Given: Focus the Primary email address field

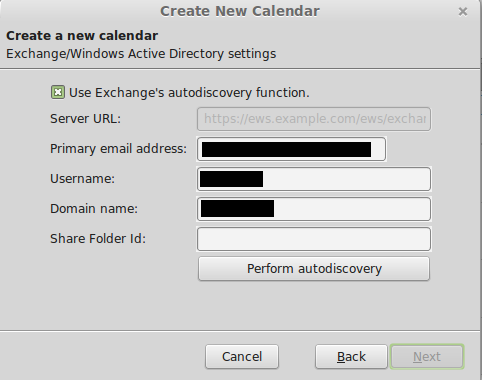Looking at the screenshot, I should point(291,149).
